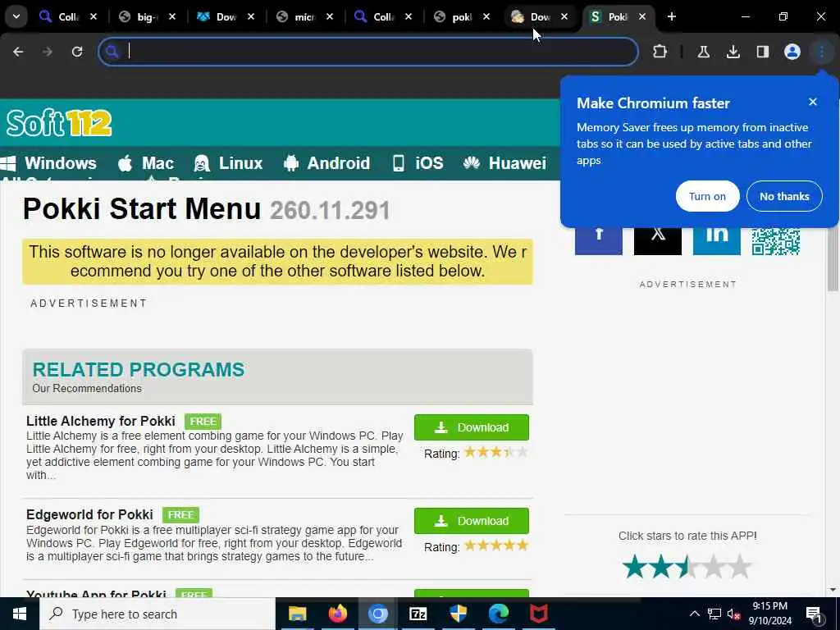
Task: Share the page on X
Action: 658,240
